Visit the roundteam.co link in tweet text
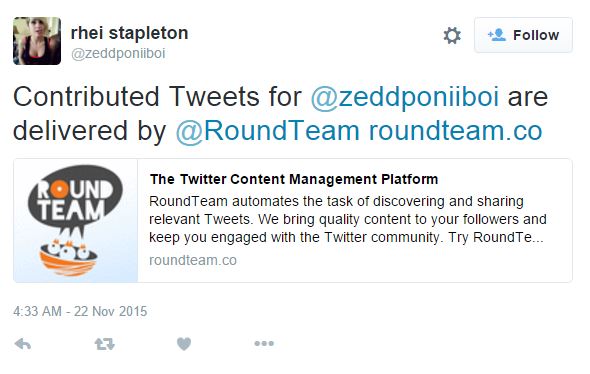The width and height of the screenshot is (590, 374). point(456,131)
